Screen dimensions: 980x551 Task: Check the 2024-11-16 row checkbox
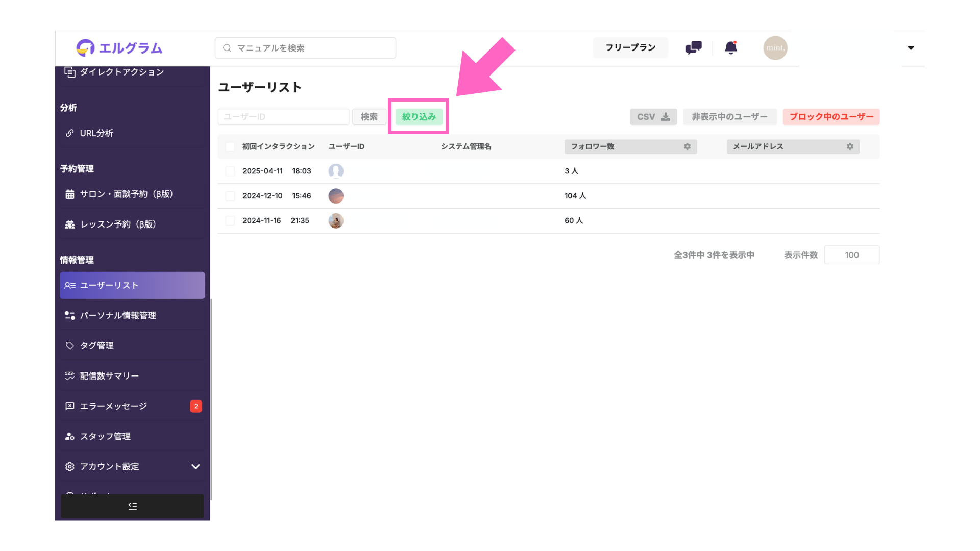coord(230,221)
